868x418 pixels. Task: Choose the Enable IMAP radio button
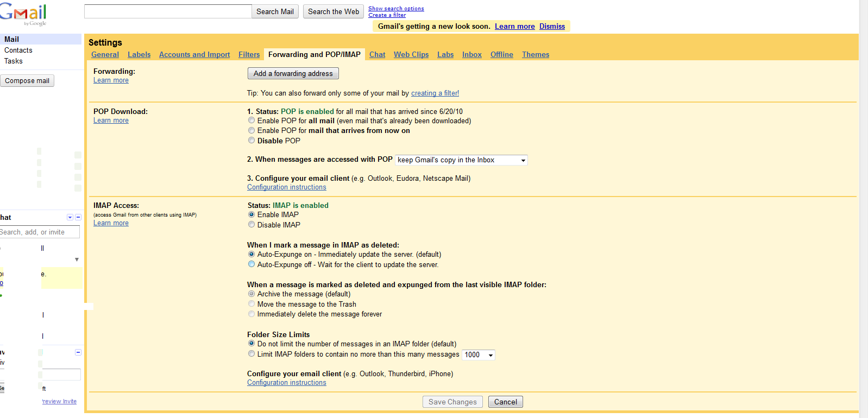tap(251, 214)
